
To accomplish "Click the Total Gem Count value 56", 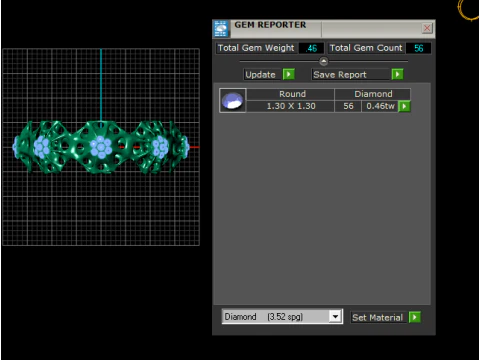I will click(419, 48).
